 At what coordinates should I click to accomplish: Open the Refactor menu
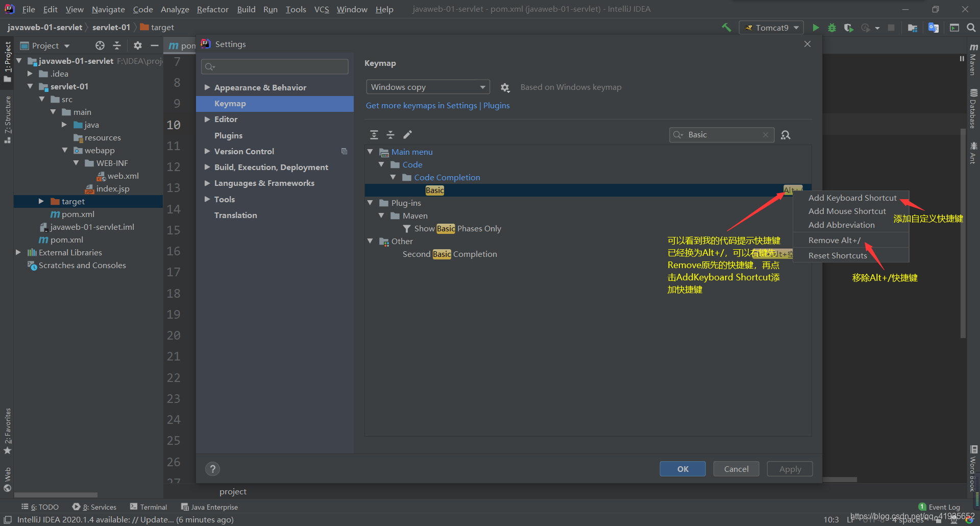click(x=212, y=9)
